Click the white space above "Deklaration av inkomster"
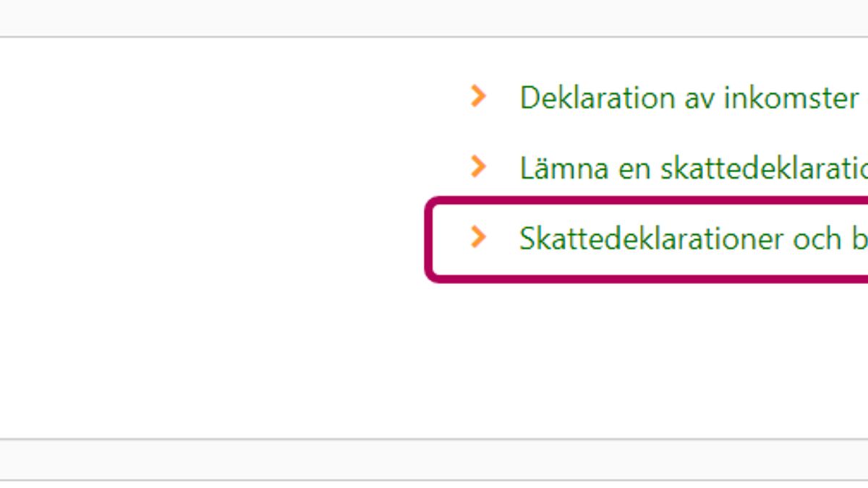The height and width of the screenshot is (488, 868). tap(651, 58)
